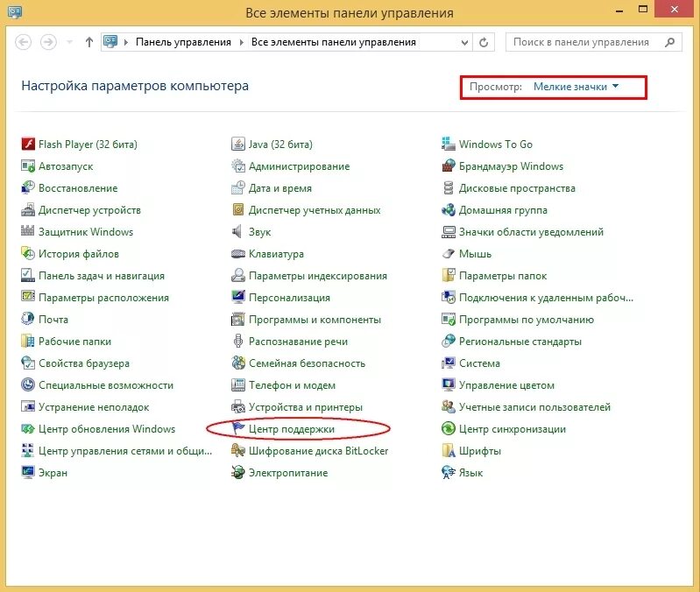This screenshot has height=592, width=700.
Task: Open Устройства и принтеры link
Action: [x=306, y=407]
